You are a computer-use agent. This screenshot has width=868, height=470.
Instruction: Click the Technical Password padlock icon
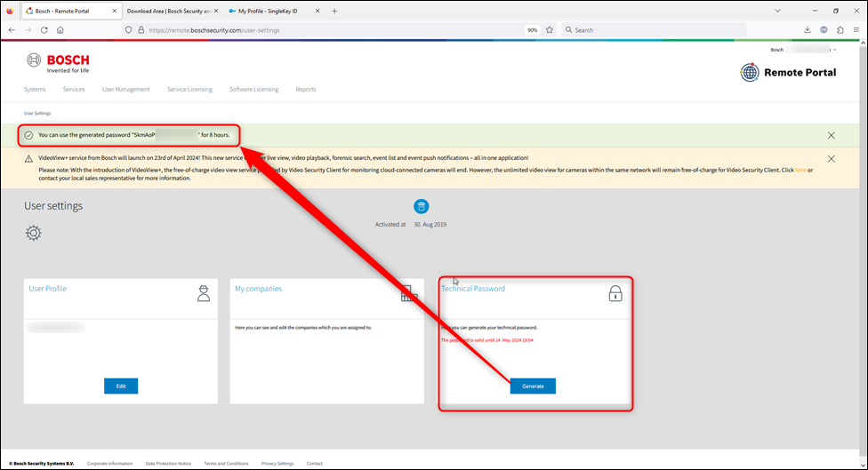[615, 293]
